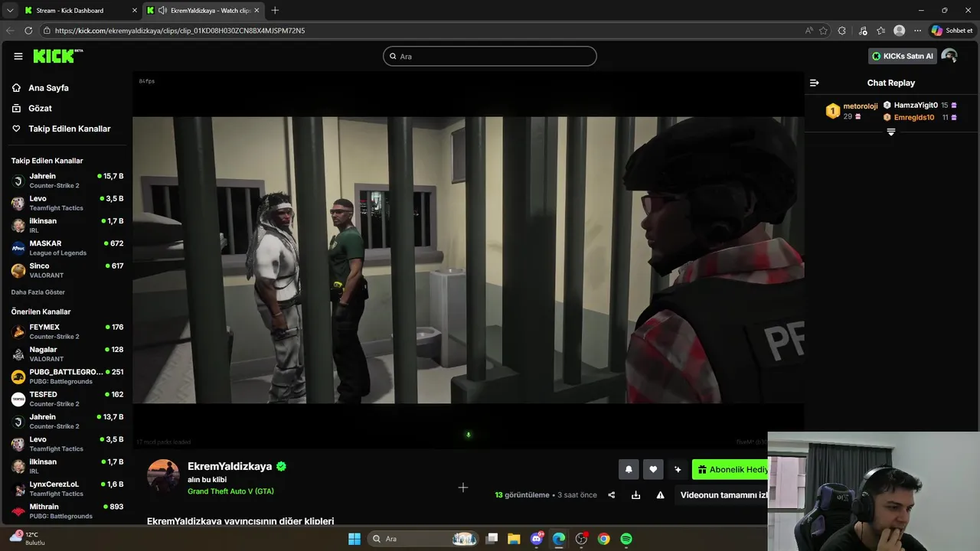
Task: Open FEYMEX recommended channel
Action: tap(67, 331)
